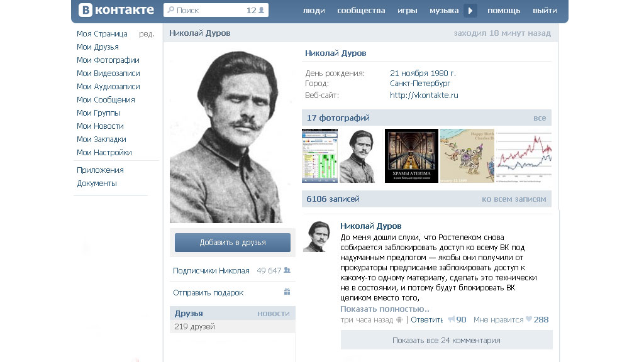The image size is (644, 362).
Task: Click Добавить в друзья button
Action: tap(233, 243)
